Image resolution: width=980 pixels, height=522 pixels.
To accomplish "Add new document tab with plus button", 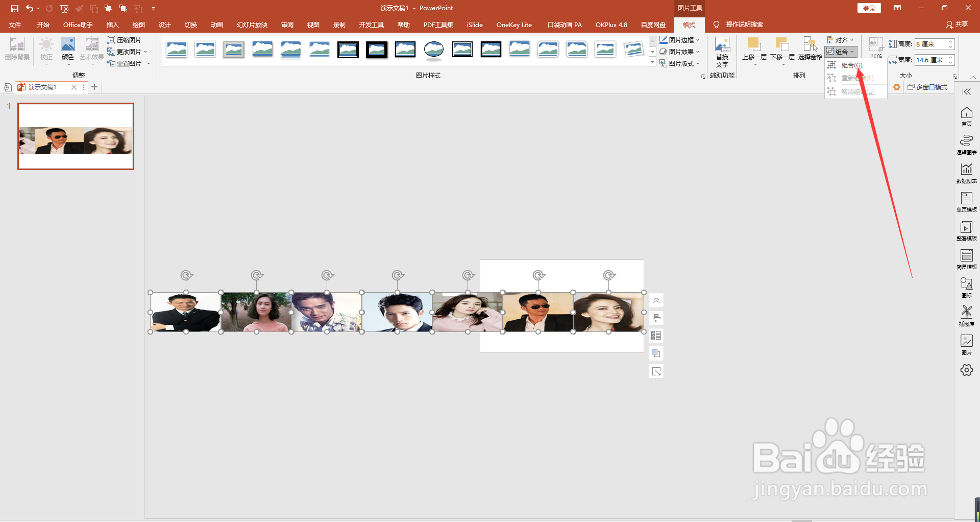I will click(94, 87).
